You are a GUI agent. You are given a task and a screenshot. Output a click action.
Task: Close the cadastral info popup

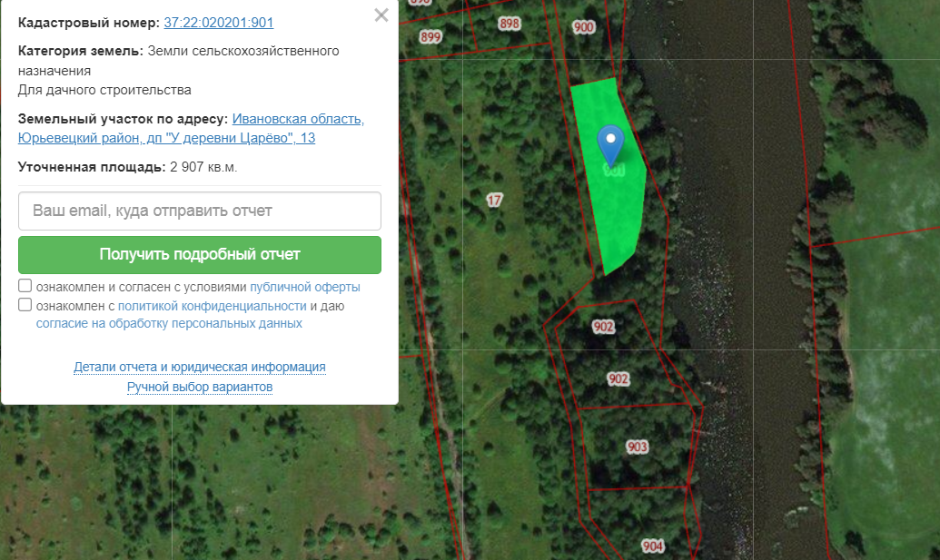tap(381, 15)
